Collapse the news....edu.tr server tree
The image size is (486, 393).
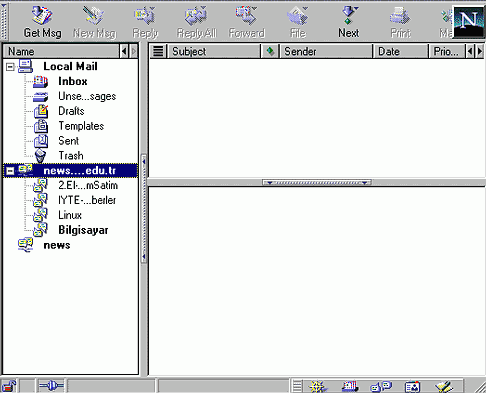pos(10,171)
